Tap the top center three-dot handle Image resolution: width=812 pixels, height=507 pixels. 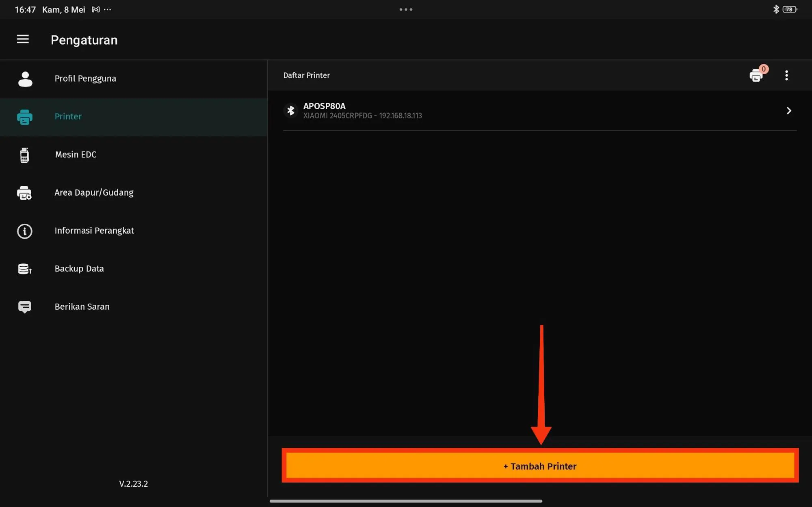point(406,9)
